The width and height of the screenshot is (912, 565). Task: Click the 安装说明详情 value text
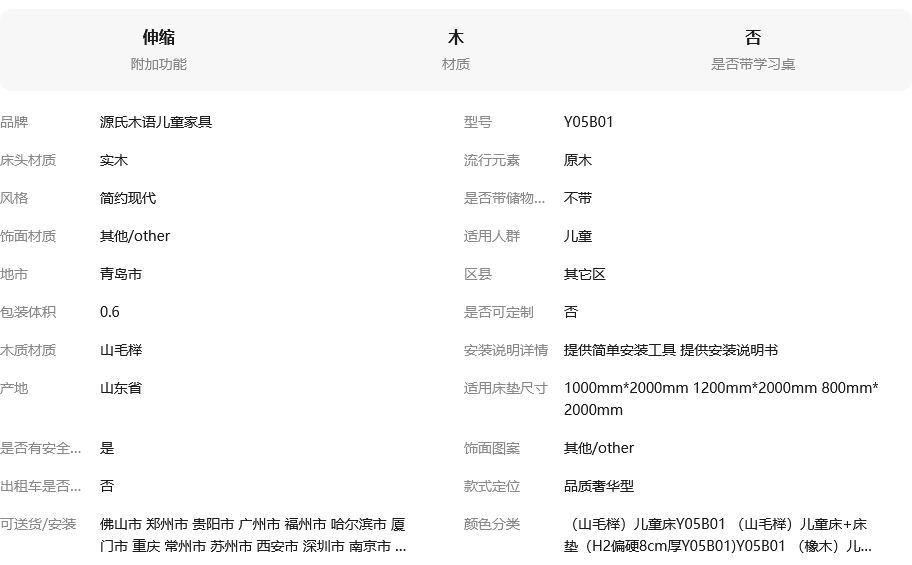[x=670, y=350]
